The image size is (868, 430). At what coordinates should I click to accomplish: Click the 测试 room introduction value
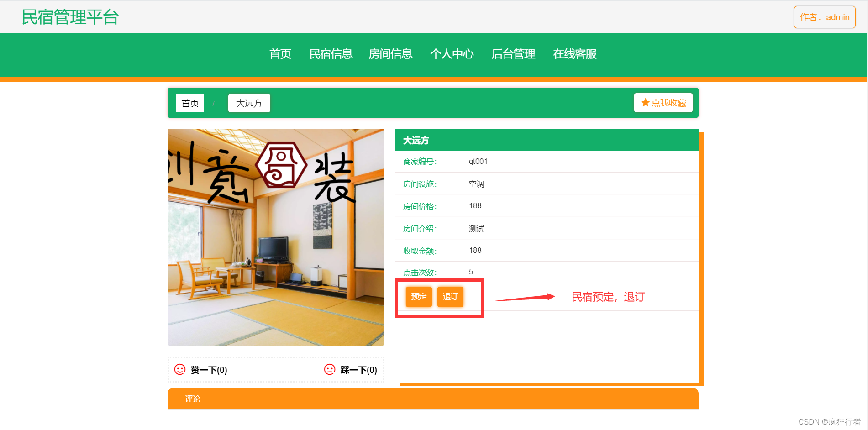[x=476, y=229]
